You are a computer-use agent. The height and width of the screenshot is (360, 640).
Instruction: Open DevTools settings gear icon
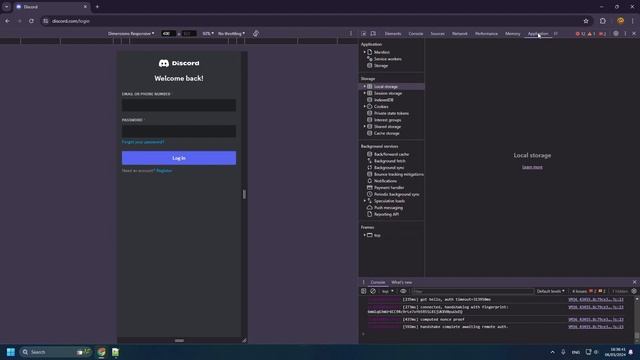616,33
